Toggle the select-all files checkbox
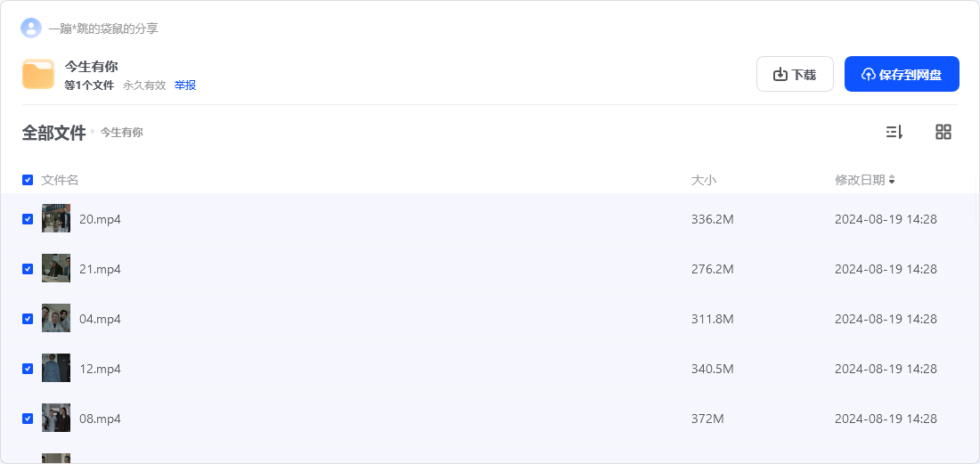The height and width of the screenshot is (464, 980). 28,180
